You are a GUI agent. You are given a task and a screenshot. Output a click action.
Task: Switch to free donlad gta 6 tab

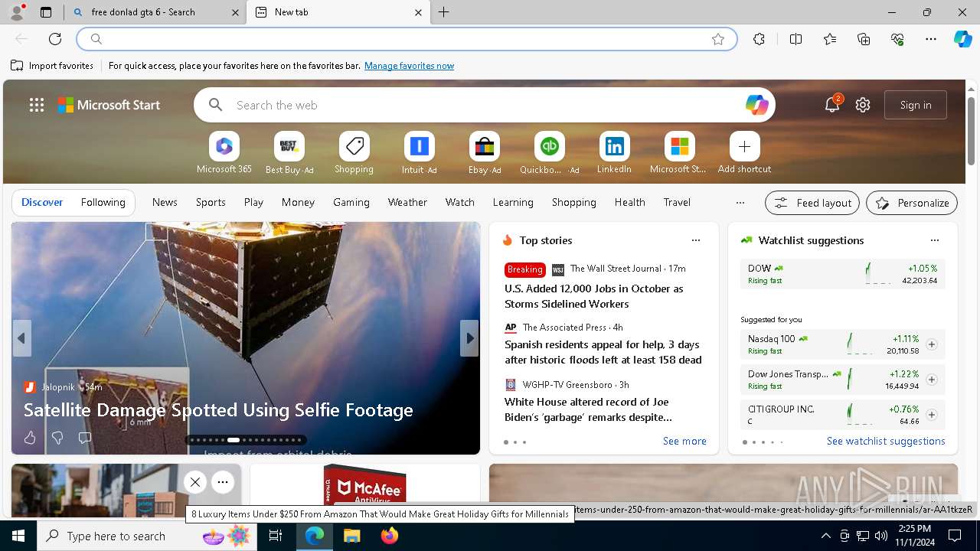coord(155,12)
